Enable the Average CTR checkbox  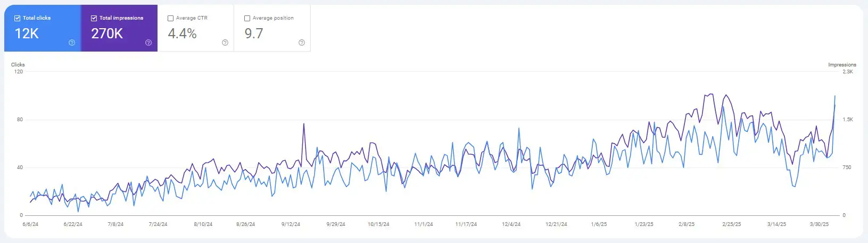170,18
